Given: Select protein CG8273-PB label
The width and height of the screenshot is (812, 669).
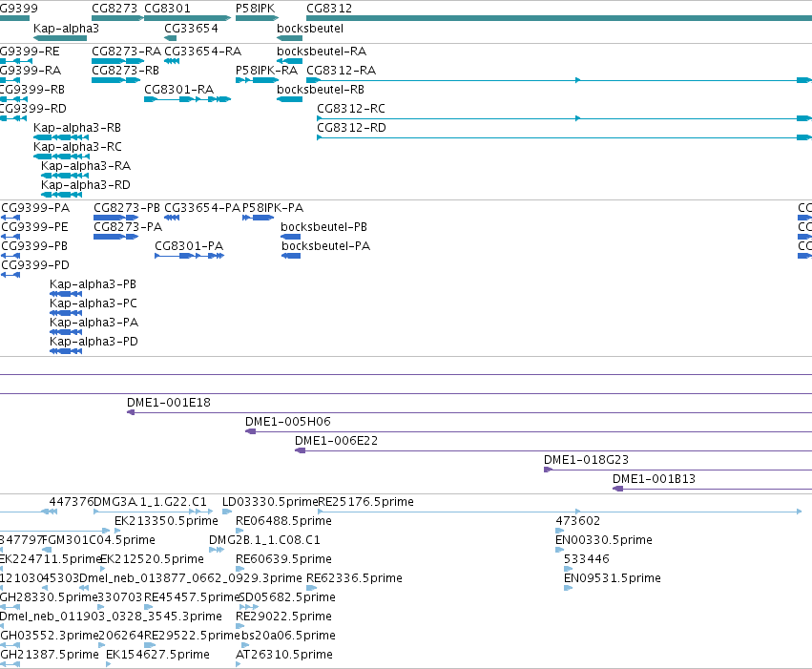Looking at the screenshot, I should [x=127, y=208].
